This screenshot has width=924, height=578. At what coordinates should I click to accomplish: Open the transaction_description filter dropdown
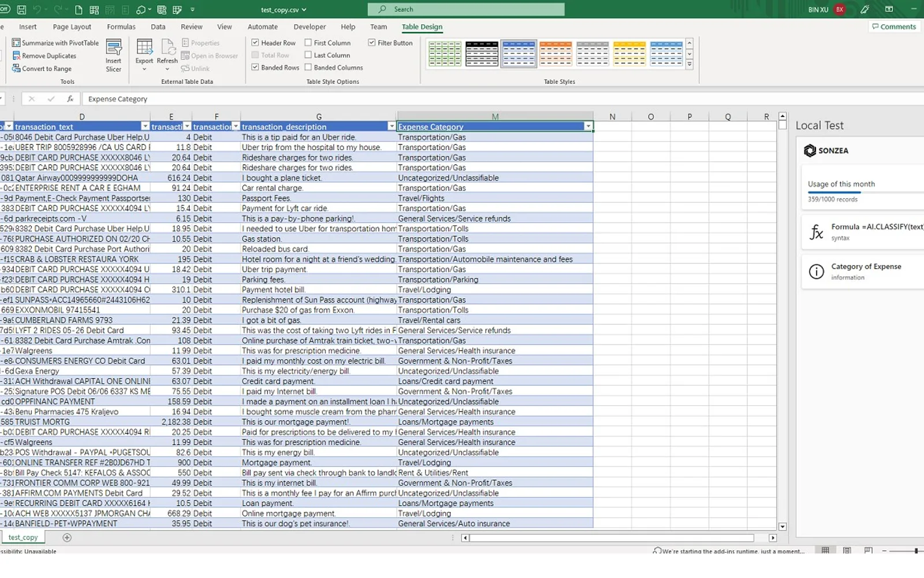point(392,127)
